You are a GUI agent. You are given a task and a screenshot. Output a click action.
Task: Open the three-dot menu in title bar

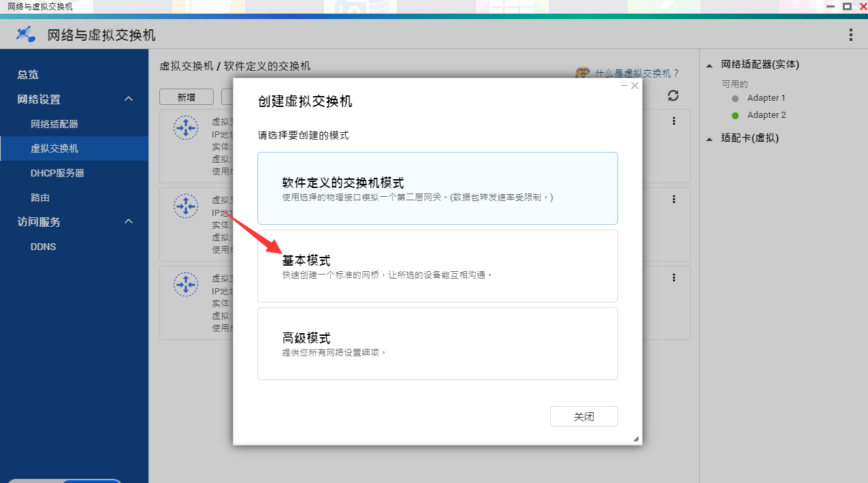[x=850, y=35]
